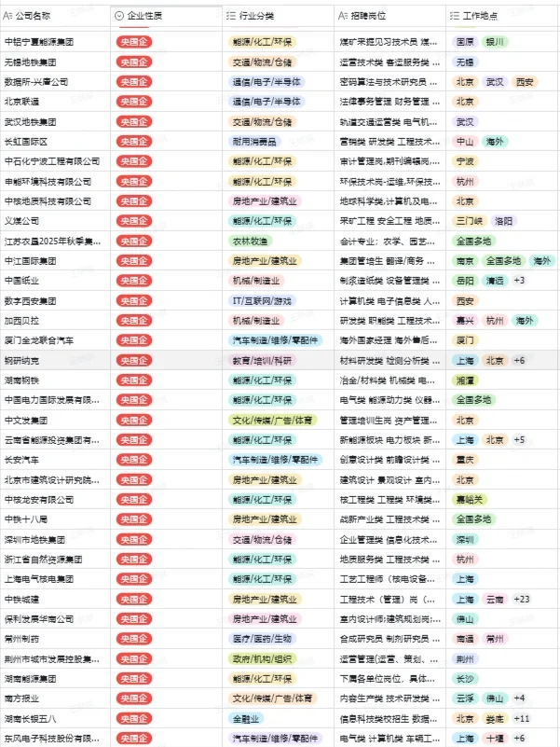Select 保利发展华南公司 company cell
This screenshot has height=747, width=560.
point(55,619)
